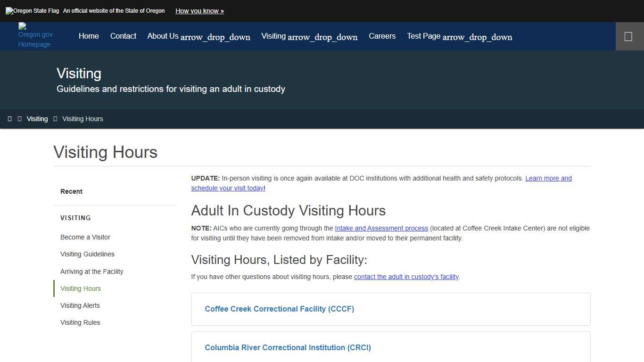Click the Recent section in the sidebar

click(71, 191)
